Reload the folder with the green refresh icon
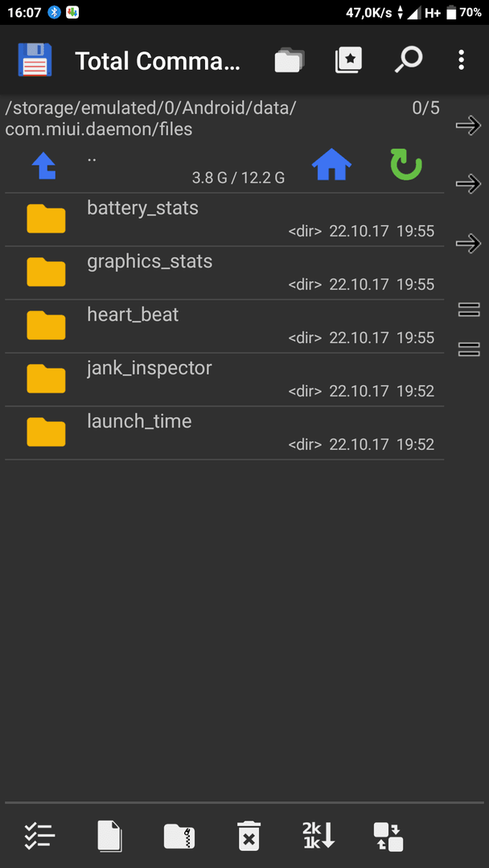Image resolution: width=489 pixels, height=868 pixels. (x=406, y=166)
